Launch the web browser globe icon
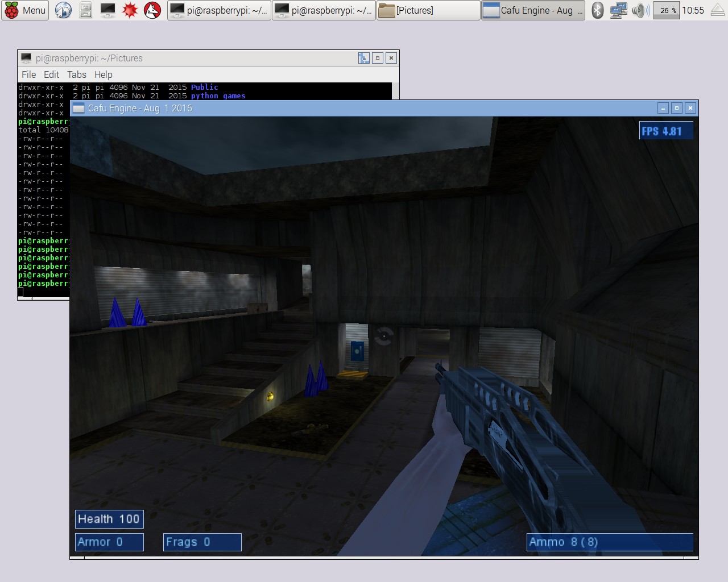The image size is (728, 582). [x=63, y=10]
